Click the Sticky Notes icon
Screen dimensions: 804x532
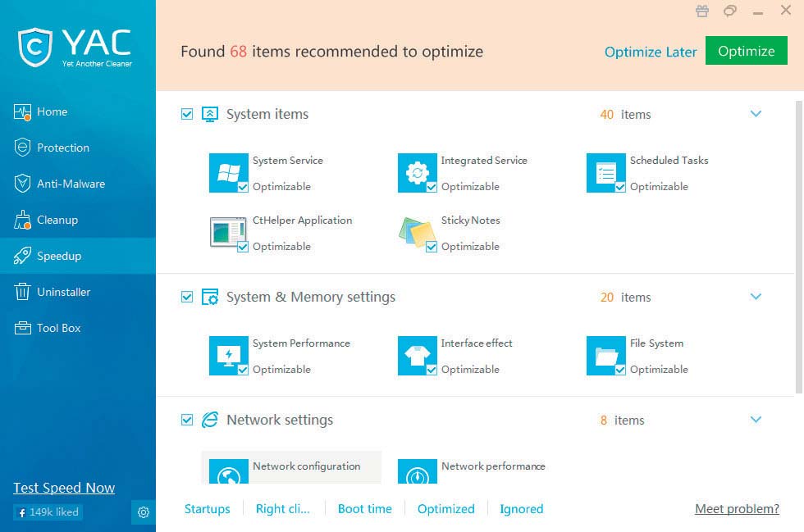point(418,233)
